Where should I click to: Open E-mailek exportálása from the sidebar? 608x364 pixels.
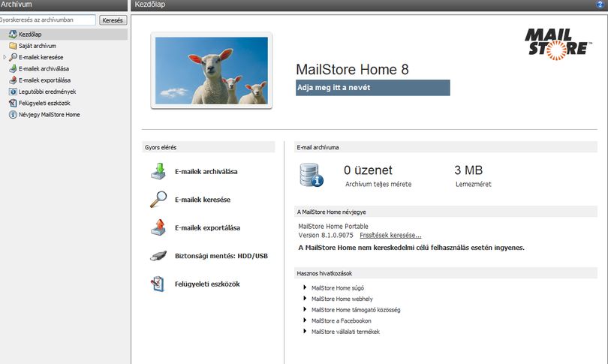click(44, 80)
